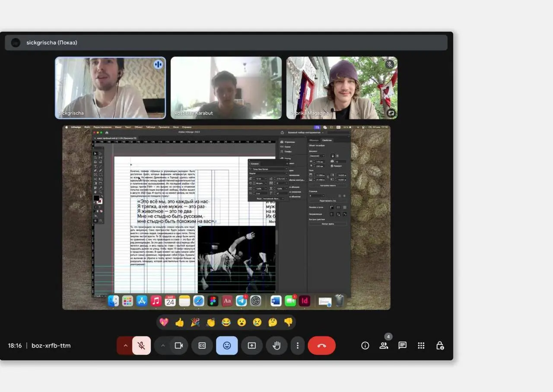
Task: Show the participants panel
Action: [384, 345]
